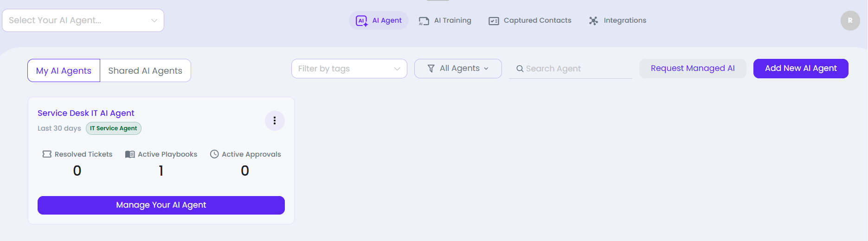Viewport: 868px width, 241px height.
Task: Click the Add New AI Agent button
Action: click(x=801, y=69)
